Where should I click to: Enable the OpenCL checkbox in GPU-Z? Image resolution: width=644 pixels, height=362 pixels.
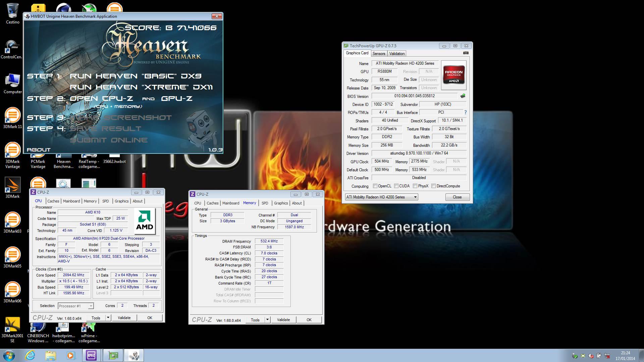click(x=375, y=186)
